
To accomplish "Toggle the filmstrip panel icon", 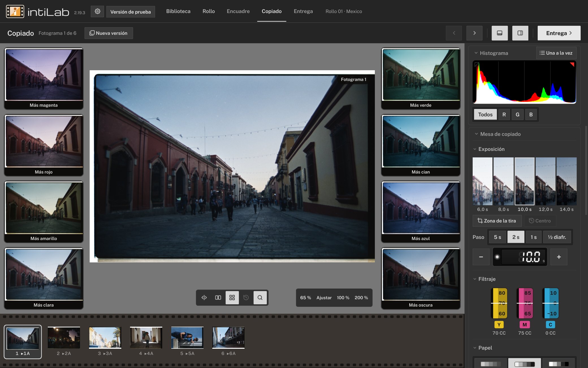I will [x=500, y=33].
